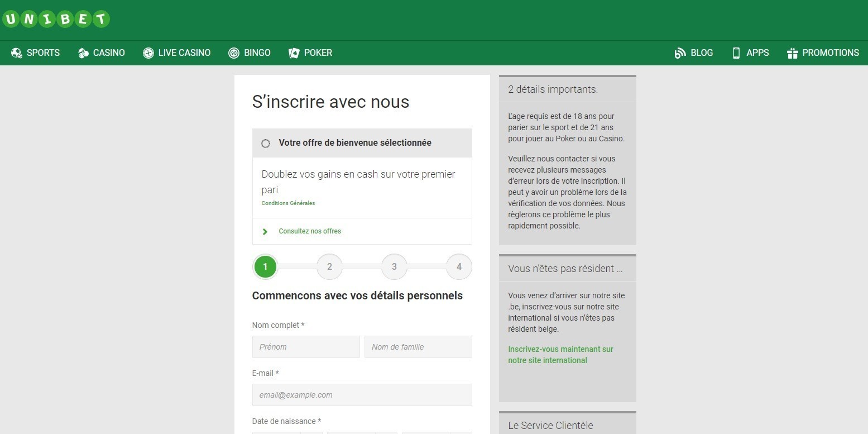Click the Nom complet label
The image size is (868, 434).
tap(278, 325)
